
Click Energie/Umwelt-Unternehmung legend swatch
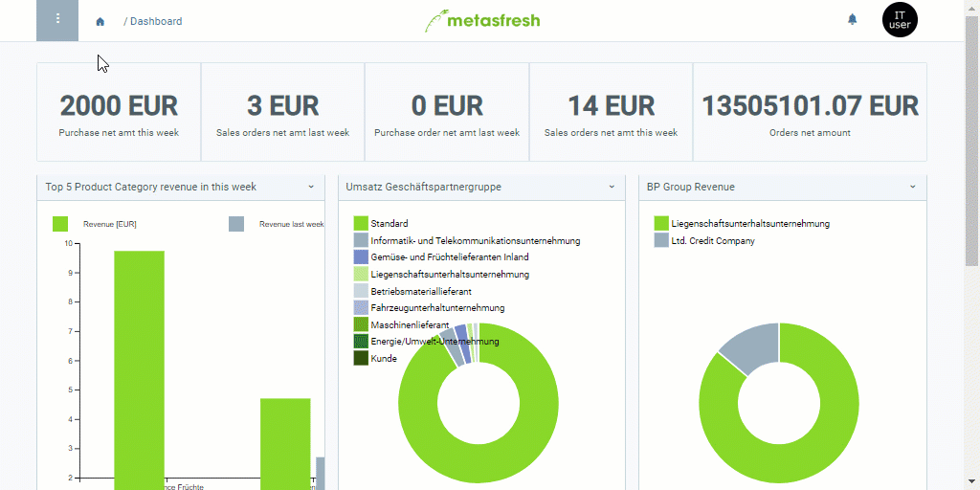pos(361,342)
